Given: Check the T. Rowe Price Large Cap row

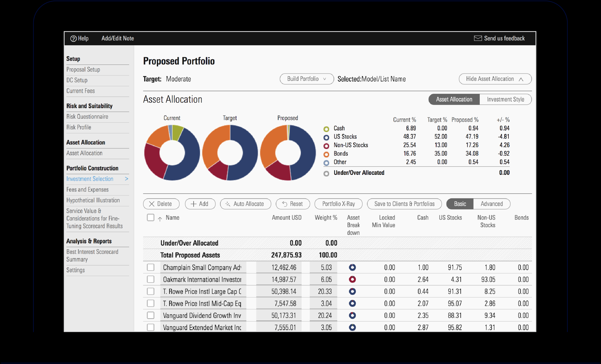Looking at the screenshot, I should [150, 291].
